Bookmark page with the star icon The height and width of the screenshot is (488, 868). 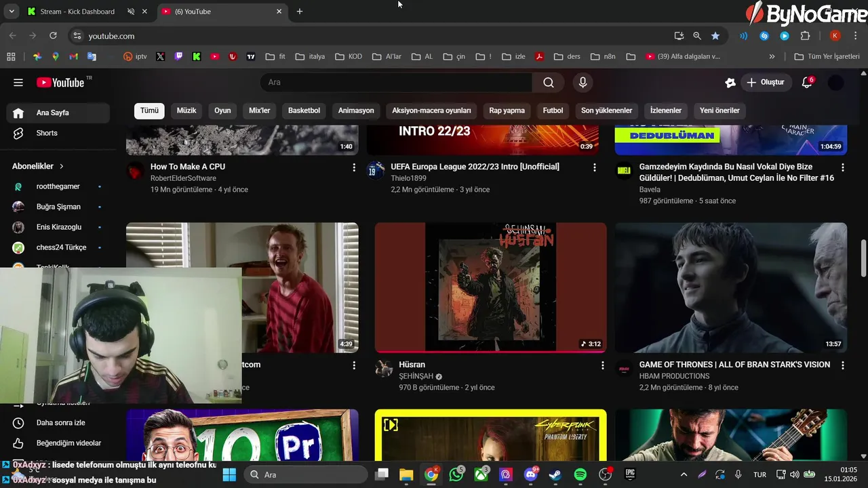[715, 36]
